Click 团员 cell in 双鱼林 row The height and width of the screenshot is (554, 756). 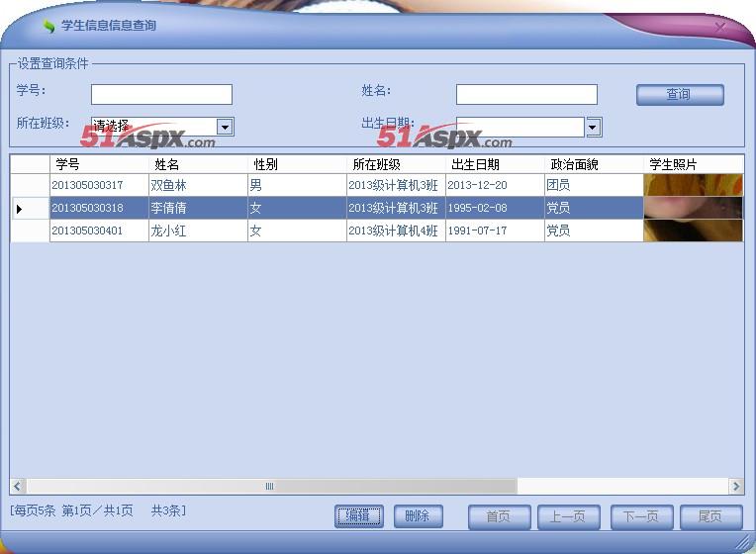pyautogui.click(x=594, y=185)
